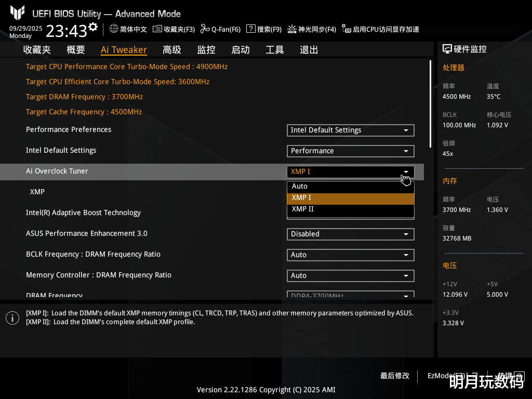Open Q-Fan(F6) fan control icon
Viewport: 532px width, 399px height.
tap(205, 29)
